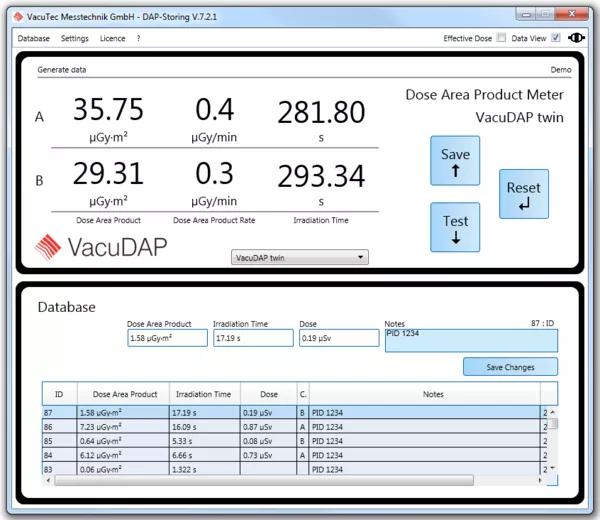
Task: Sort by Irradiation Time column header
Action: (205, 394)
